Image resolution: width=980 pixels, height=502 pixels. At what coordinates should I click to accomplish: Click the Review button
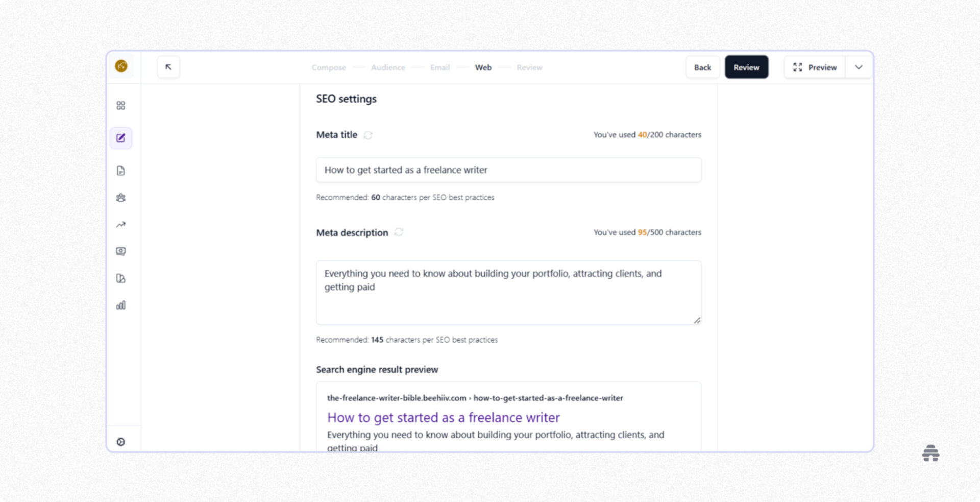click(x=746, y=67)
